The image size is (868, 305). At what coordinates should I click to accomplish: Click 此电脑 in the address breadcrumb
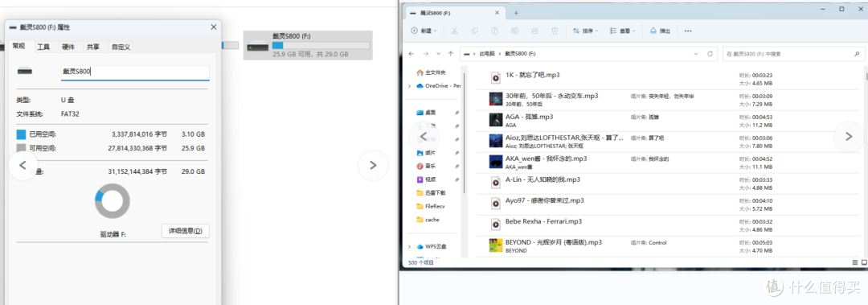pos(486,54)
